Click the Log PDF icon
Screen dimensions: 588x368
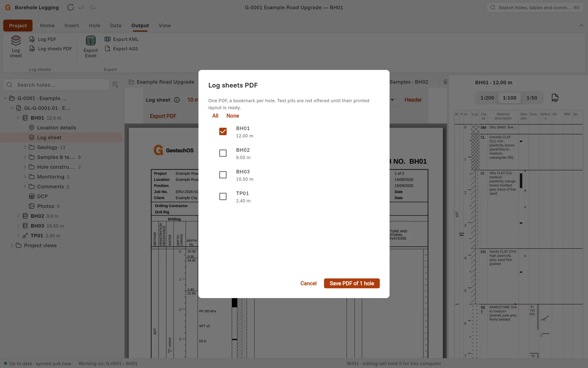click(x=32, y=39)
